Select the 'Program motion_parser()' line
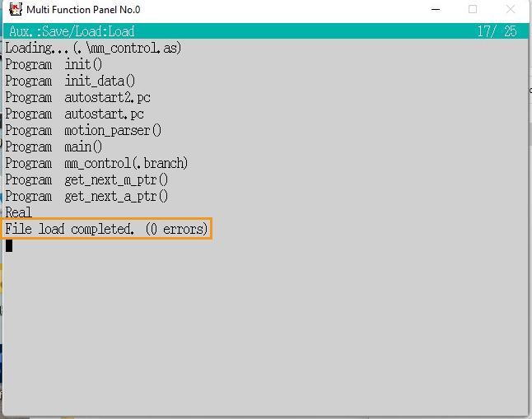Screen dimensions: 532x419 pyautogui.click(x=83, y=131)
